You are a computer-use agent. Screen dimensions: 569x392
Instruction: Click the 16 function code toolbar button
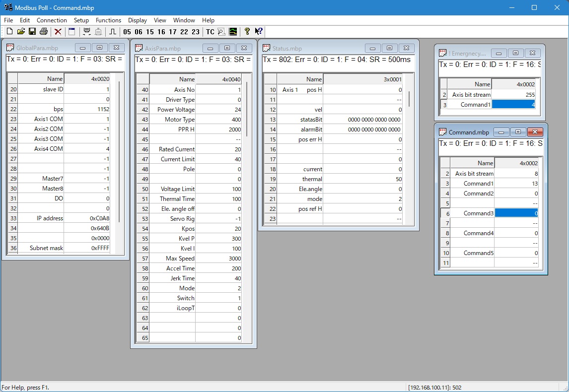click(161, 32)
